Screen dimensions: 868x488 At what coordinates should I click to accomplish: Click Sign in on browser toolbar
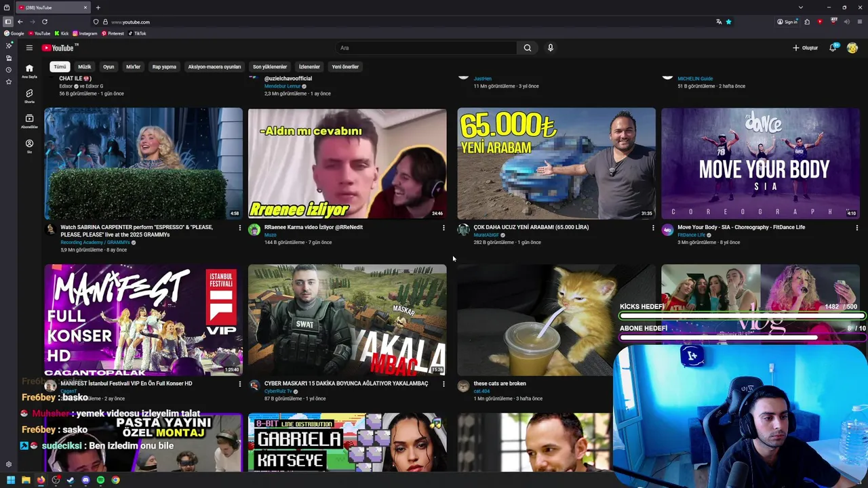tap(787, 22)
